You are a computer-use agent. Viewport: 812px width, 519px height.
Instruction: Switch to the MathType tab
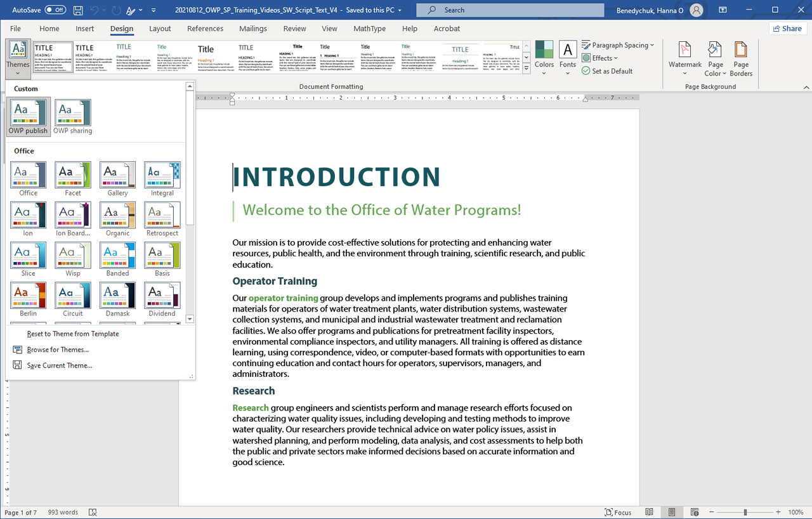coord(369,29)
